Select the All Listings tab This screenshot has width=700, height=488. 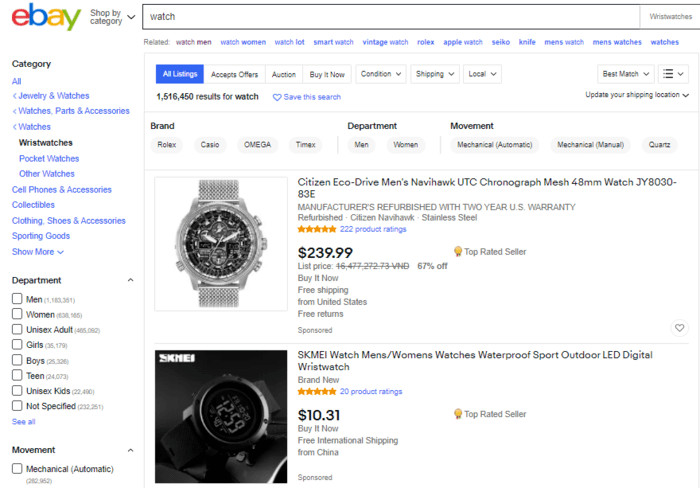click(x=180, y=74)
